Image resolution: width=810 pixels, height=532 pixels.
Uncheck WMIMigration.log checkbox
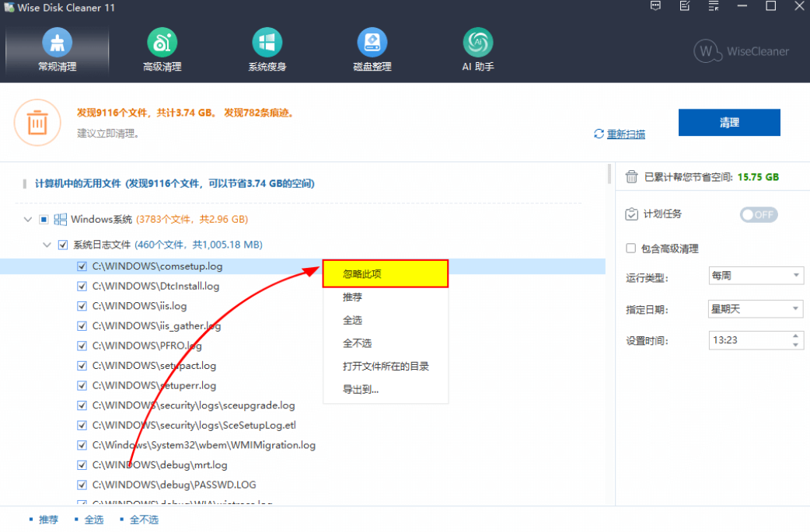82,445
